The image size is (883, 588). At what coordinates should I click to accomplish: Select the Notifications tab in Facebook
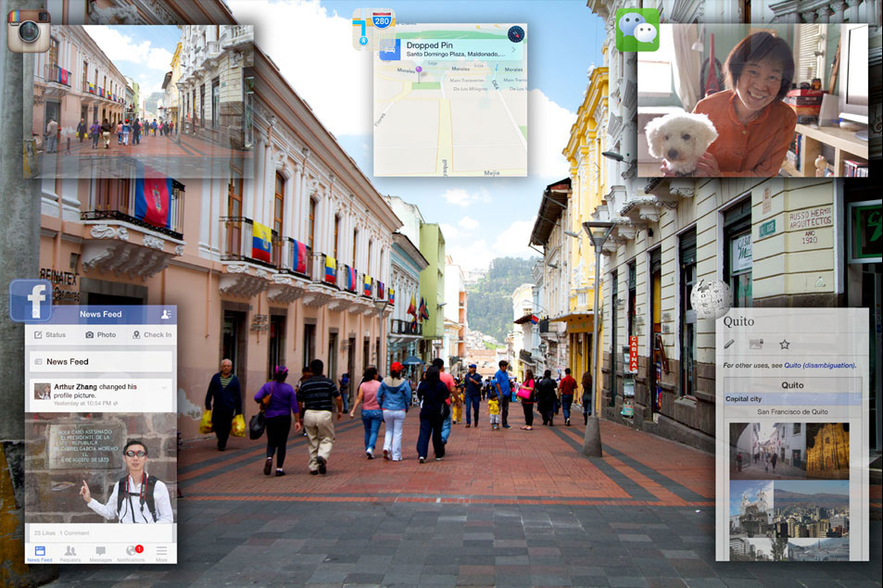(131, 552)
